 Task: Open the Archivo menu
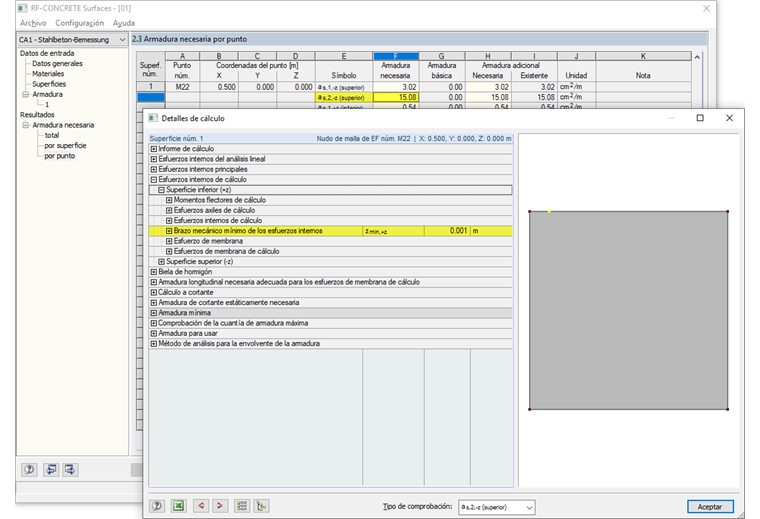[x=33, y=23]
